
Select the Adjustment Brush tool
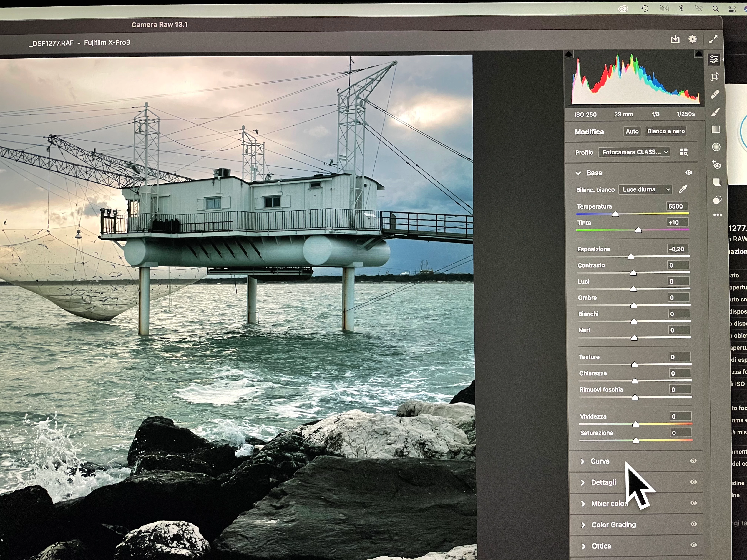click(715, 112)
